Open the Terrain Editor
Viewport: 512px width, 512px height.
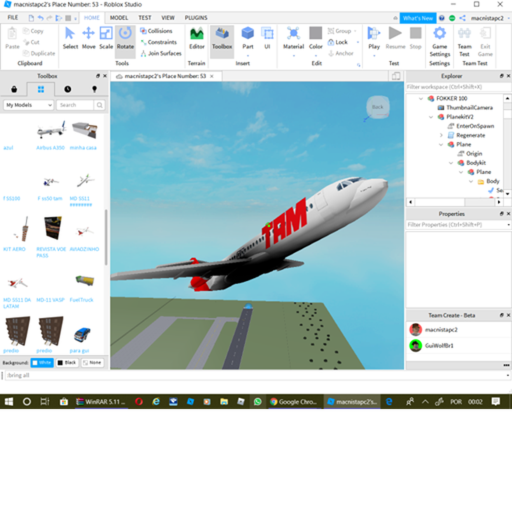coord(197,38)
